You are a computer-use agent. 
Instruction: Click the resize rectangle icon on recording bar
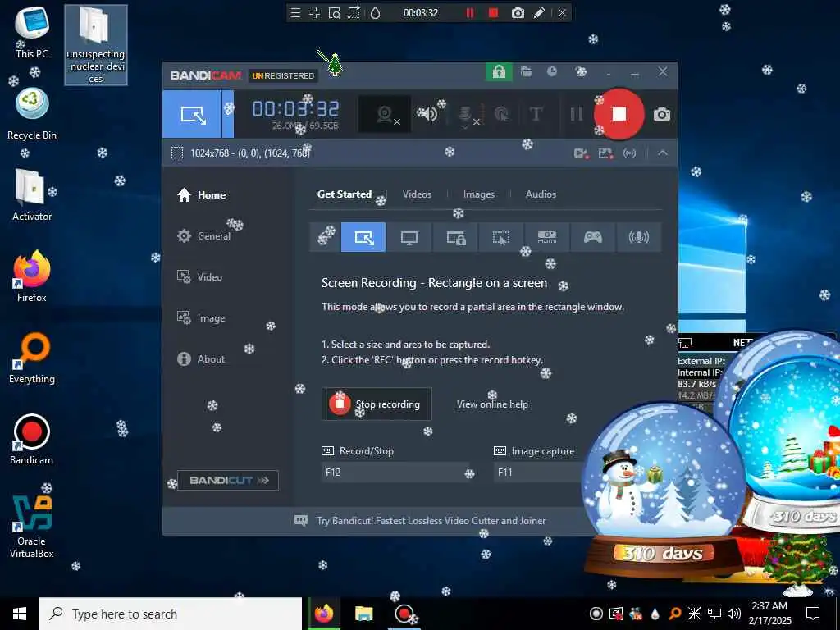click(x=354, y=13)
